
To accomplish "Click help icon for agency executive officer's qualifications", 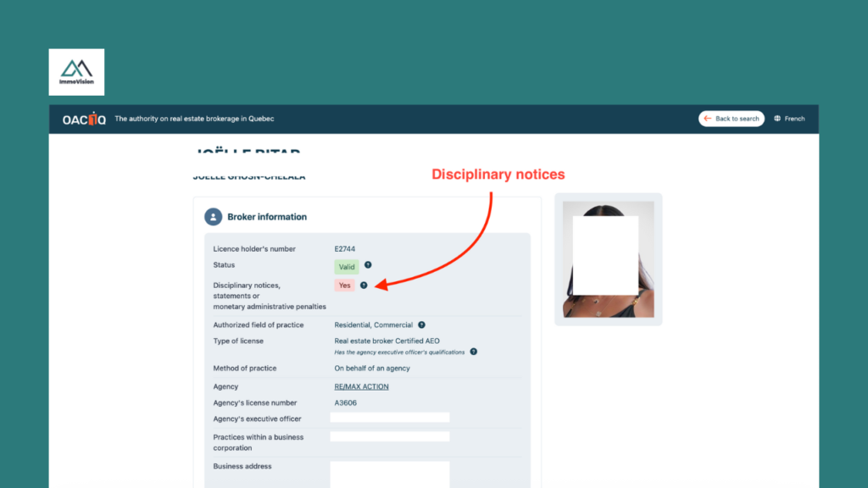I will (475, 350).
